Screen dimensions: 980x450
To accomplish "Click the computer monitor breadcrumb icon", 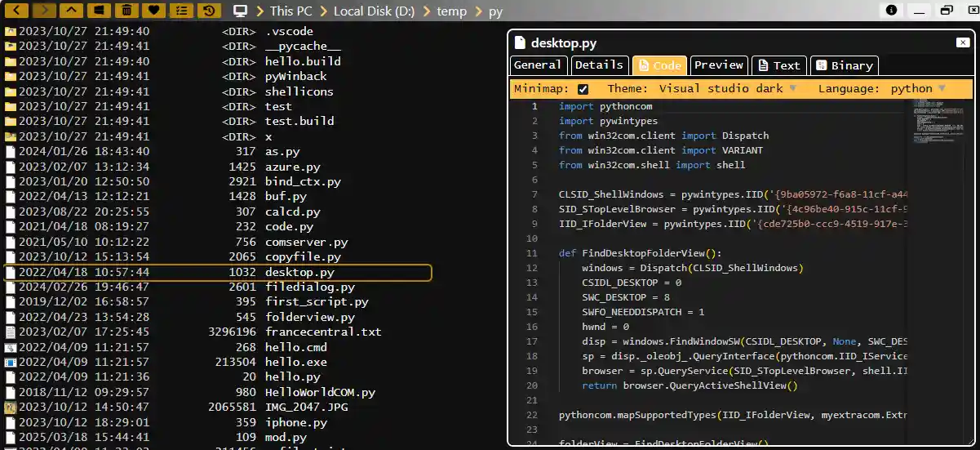I will [x=240, y=11].
